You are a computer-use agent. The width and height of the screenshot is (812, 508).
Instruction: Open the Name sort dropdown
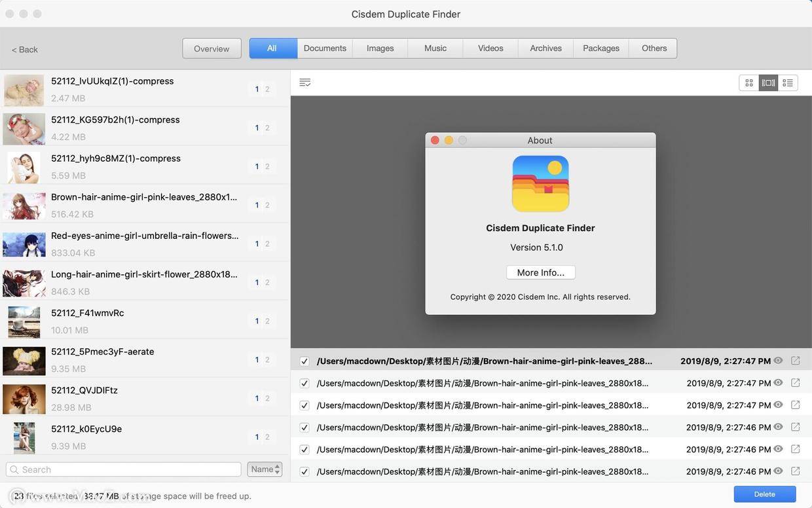(x=265, y=469)
